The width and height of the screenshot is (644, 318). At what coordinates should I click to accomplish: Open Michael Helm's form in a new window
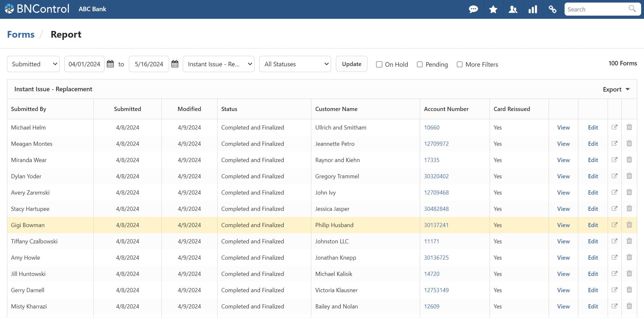tap(615, 127)
